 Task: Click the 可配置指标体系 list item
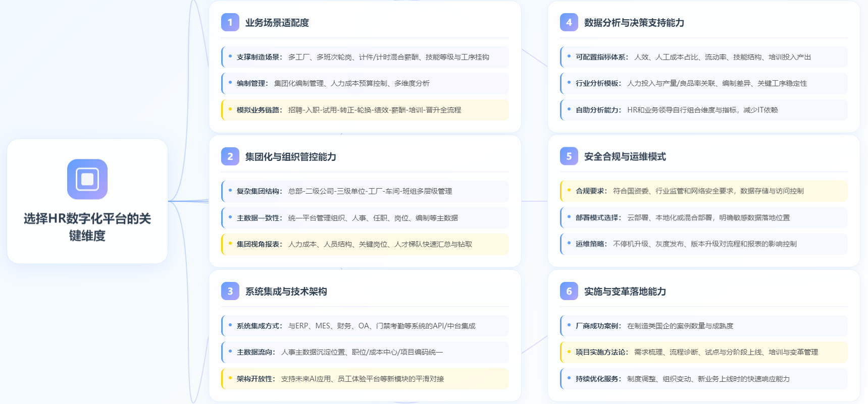(703, 57)
